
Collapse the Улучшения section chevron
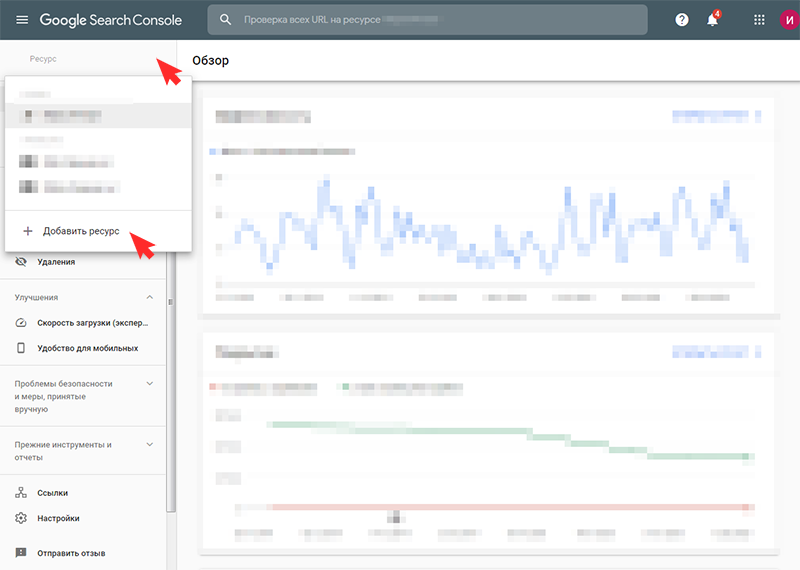coord(149,297)
